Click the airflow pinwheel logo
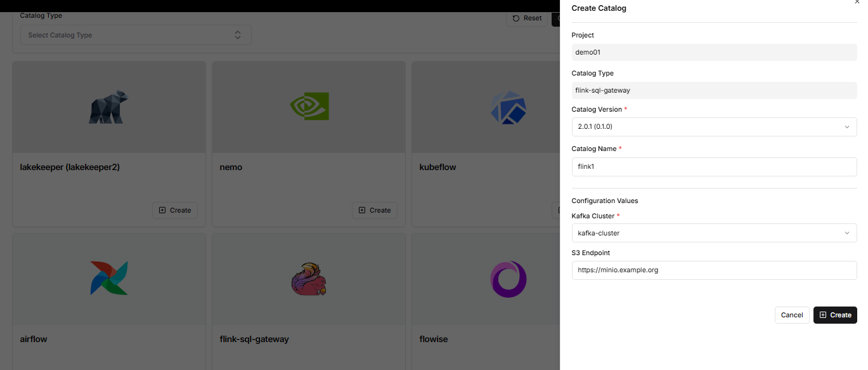The image size is (868, 370). point(109,278)
